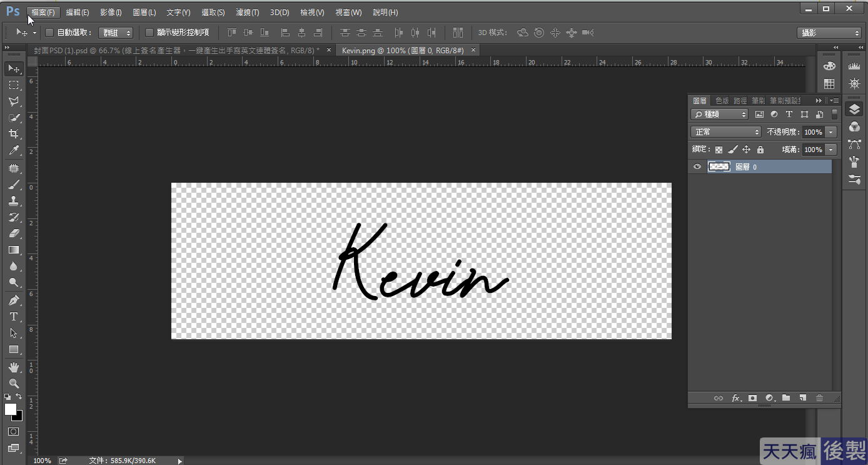868x465 pixels.
Task: Click the 圖層 0 layer thumbnail
Action: 719,166
